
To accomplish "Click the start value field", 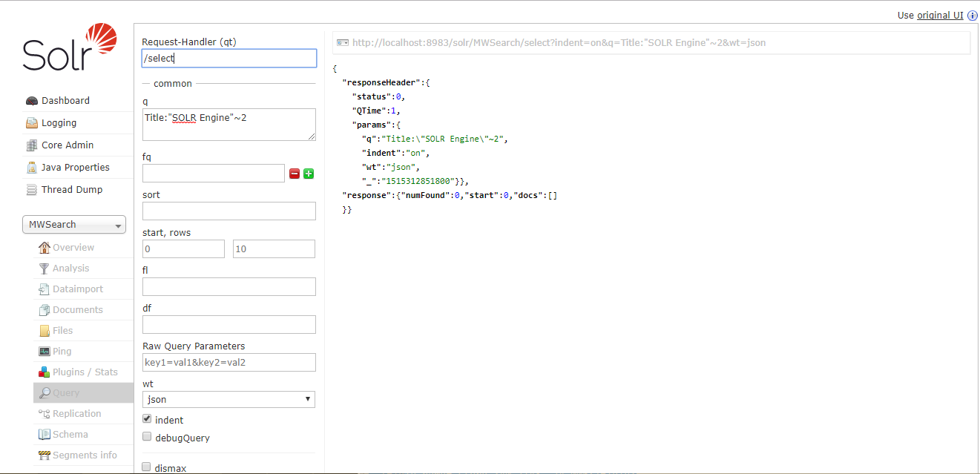I will (x=183, y=249).
